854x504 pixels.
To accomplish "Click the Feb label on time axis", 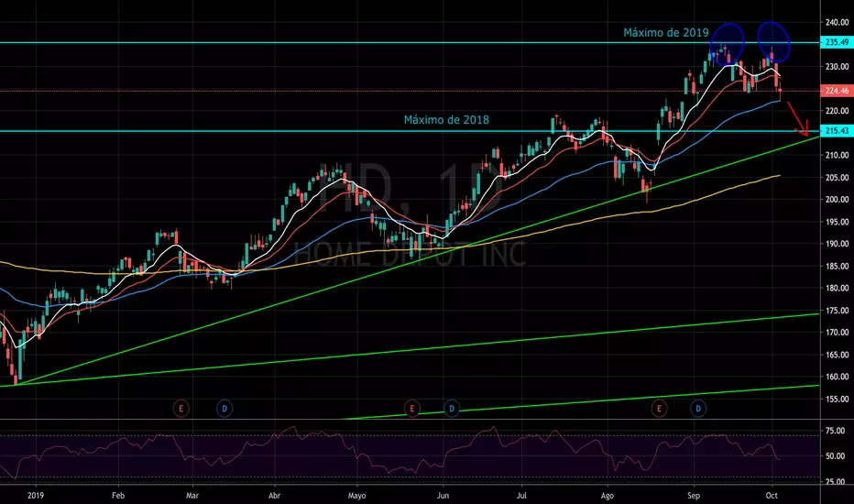I will click(117, 495).
